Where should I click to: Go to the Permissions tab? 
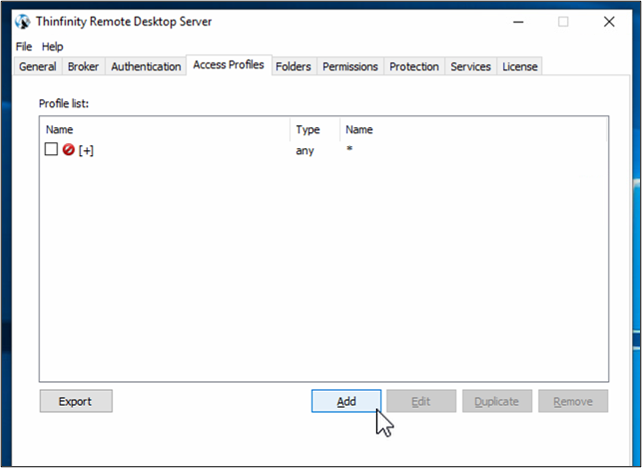tap(350, 67)
